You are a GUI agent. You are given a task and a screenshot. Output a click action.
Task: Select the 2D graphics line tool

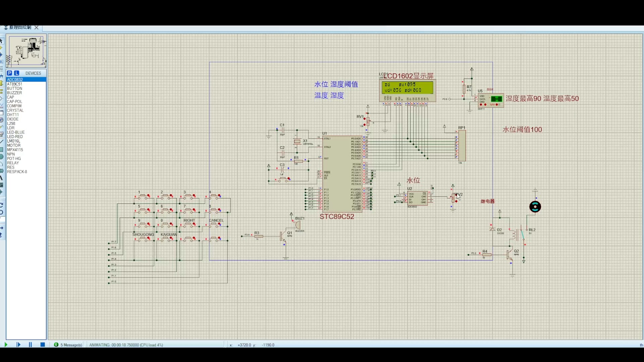(2, 143)
